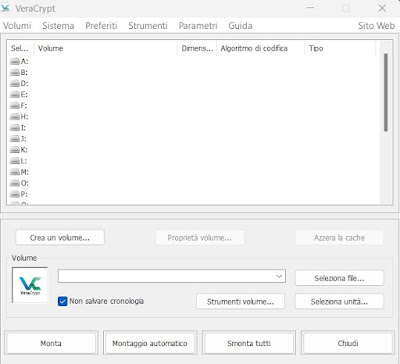Viewport: 400px width, 364px height.
Task: Select drive K: icon in list
Action: tap(15, 150)
